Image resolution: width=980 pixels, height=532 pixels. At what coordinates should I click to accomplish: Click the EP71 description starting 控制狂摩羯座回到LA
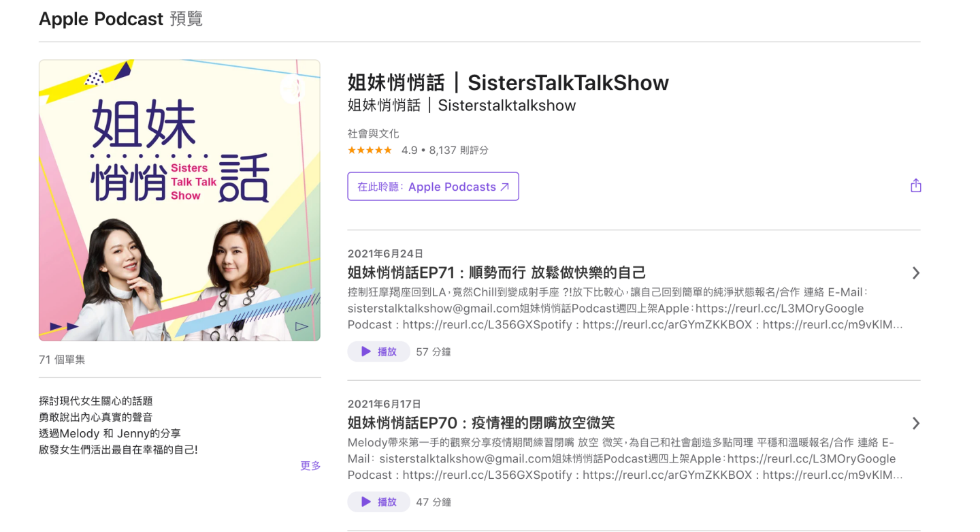pyautogui.click(x=625, y=309)
